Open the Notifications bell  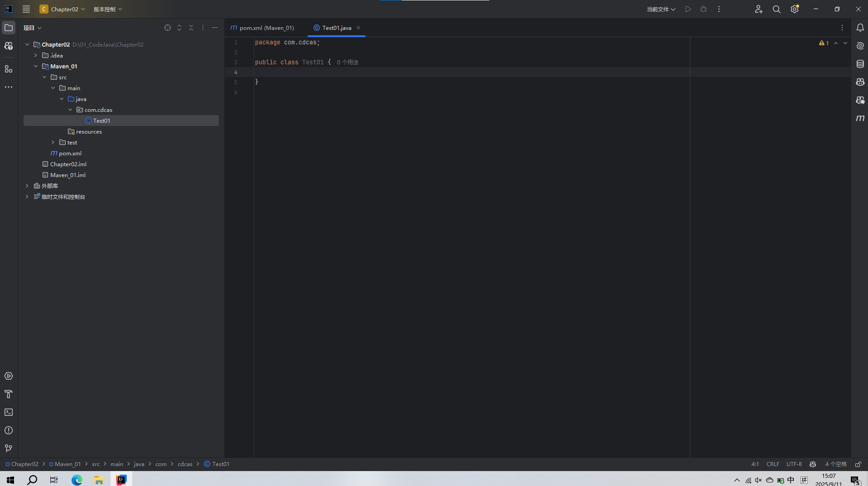(860, 28)
